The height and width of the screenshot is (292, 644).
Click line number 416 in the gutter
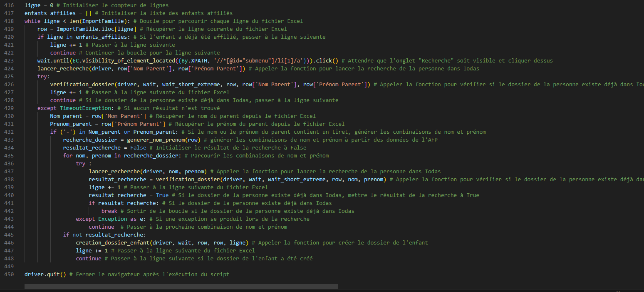(x=12, y=5)
